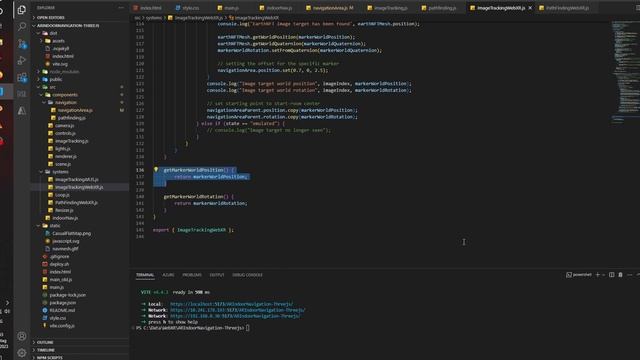The height and width of the screenshot is (360, 640).
Task: Click the lightbulb code action on line 136
Action: tap(156, 169)
